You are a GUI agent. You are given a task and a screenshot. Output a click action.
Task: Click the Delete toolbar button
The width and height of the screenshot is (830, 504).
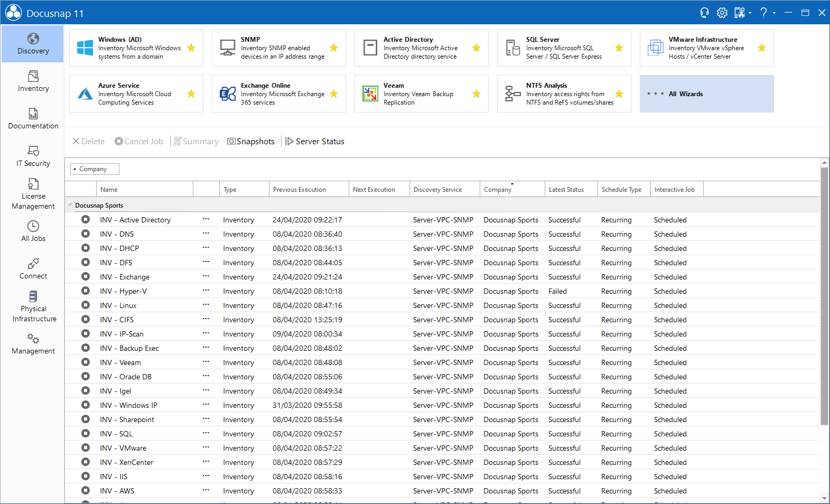click(89, 141)
